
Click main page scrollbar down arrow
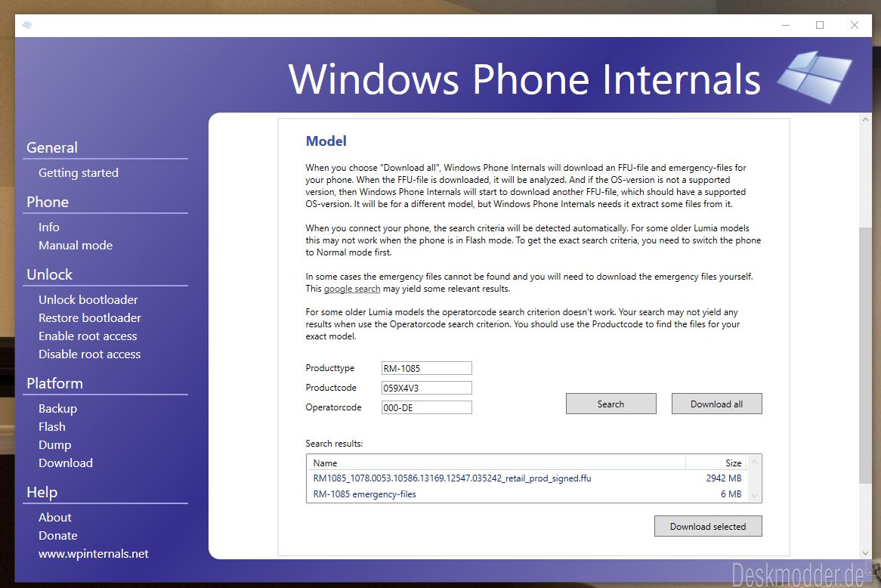865,553
